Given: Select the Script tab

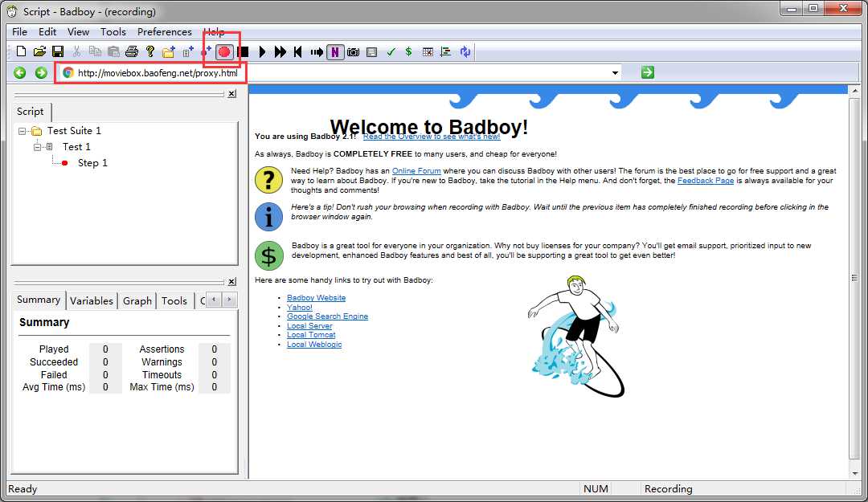Looking at the screenshot, I should click(x=31, y=112).
